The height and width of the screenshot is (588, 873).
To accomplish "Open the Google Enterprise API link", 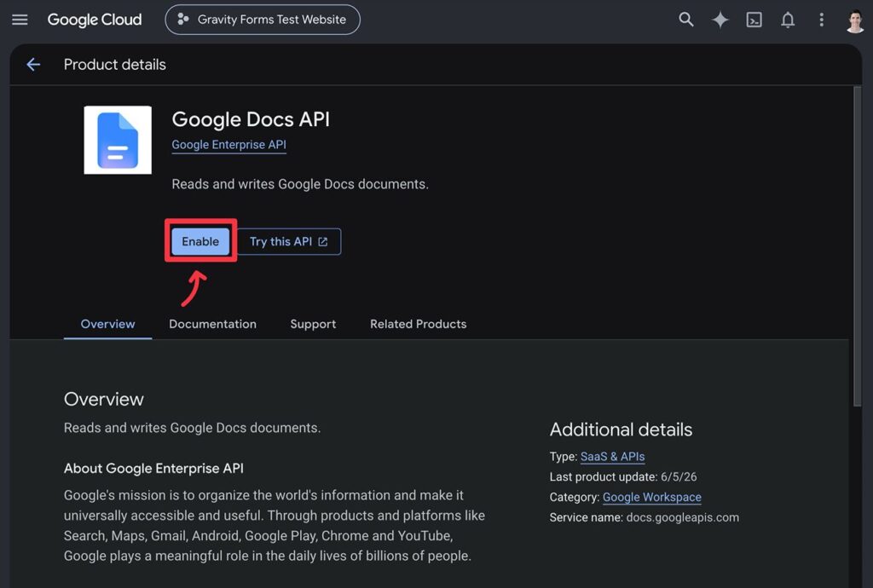I will point(228,145).
